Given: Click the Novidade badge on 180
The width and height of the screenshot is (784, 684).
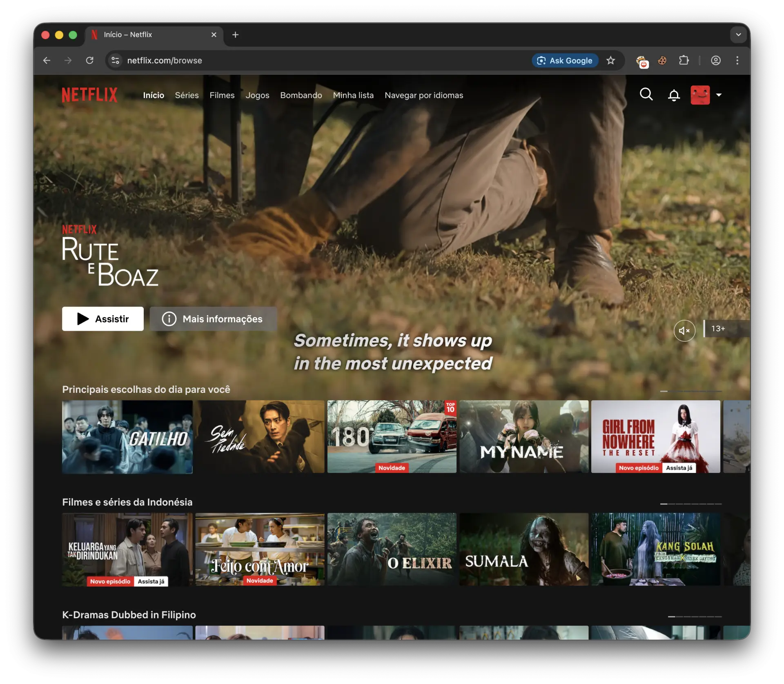Looking at the screenshot, I should [392, 468].
